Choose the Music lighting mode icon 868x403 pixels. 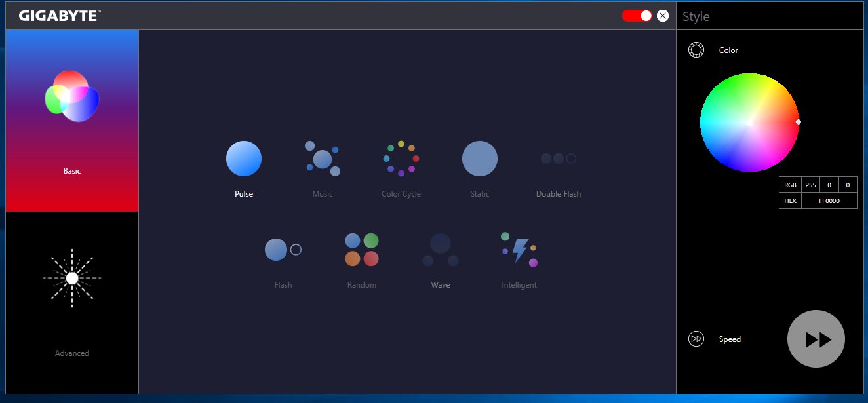[x=323, y=159]
